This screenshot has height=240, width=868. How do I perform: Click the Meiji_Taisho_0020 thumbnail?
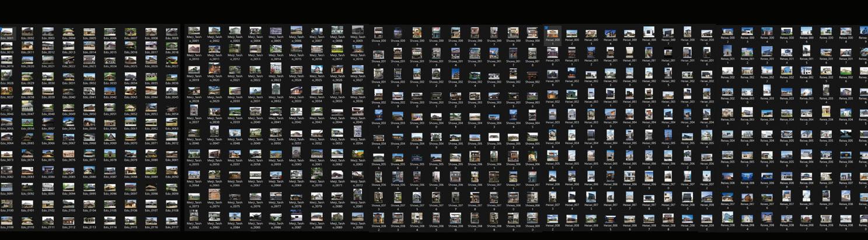pyautogui.click(x=214, y=69)
